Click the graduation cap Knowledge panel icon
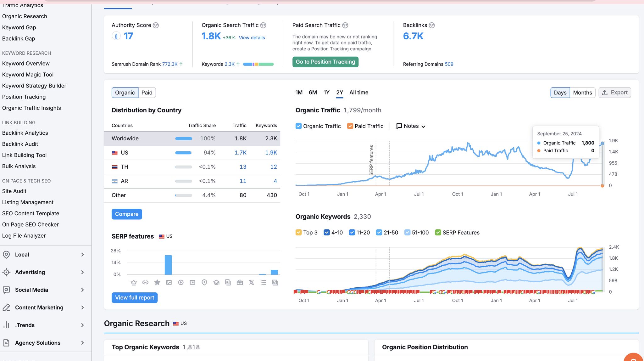 click(x=216, y=283)
